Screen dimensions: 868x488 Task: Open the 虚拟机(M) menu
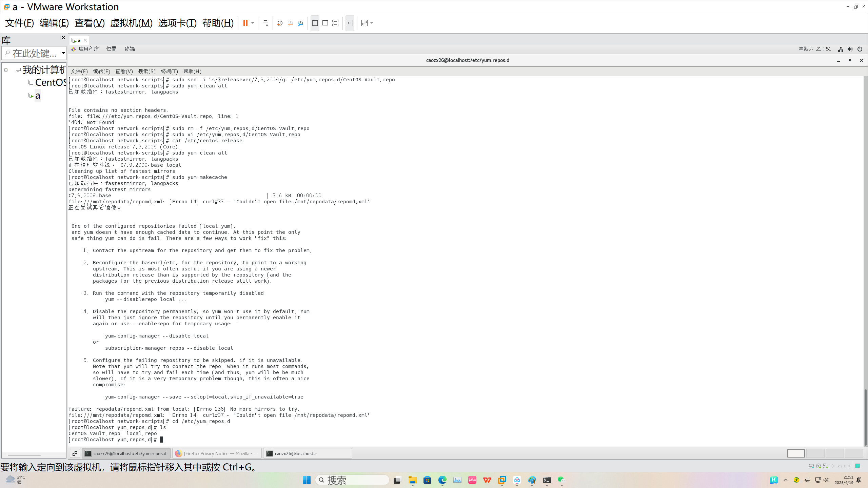[131, 23]
